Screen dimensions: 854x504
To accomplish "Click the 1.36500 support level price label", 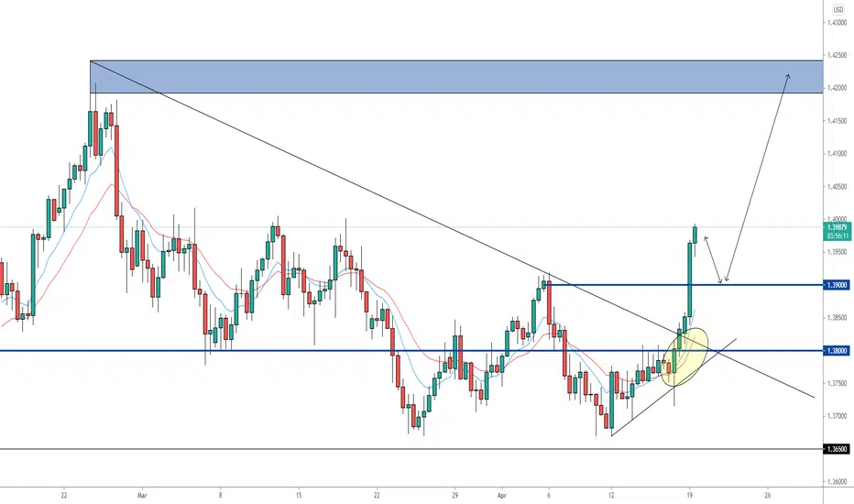I will point(838,449).
